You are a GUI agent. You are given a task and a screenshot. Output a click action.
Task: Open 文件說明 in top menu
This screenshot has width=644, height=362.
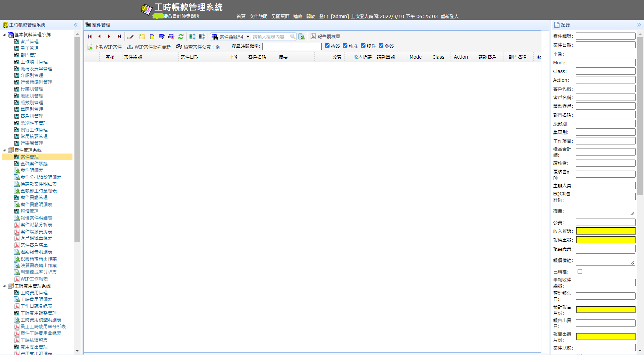point(258,16)
